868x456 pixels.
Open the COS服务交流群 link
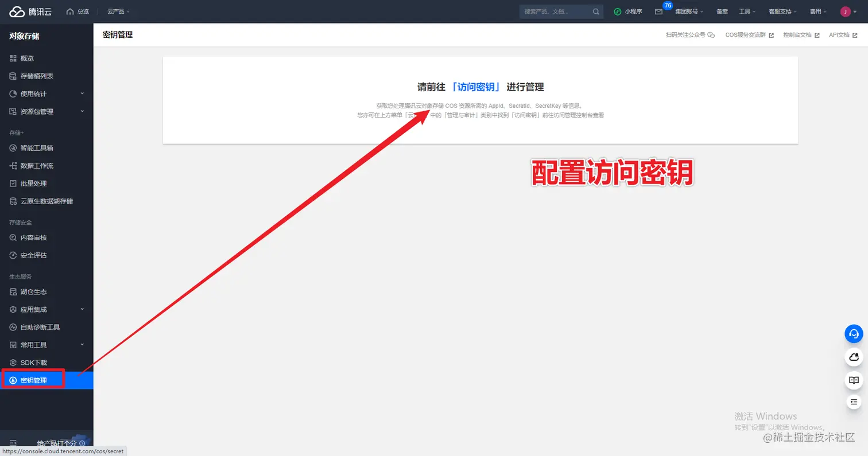(x=749, y=35)
